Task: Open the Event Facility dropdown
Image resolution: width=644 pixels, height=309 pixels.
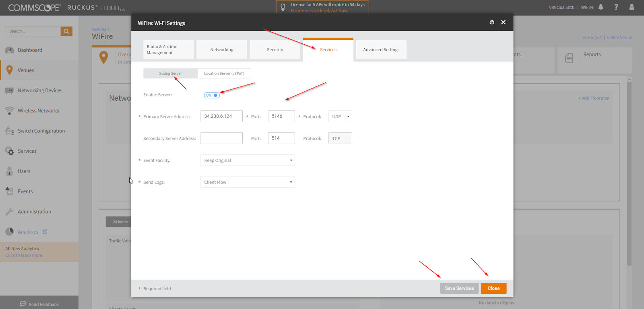Action: point(248,160)
